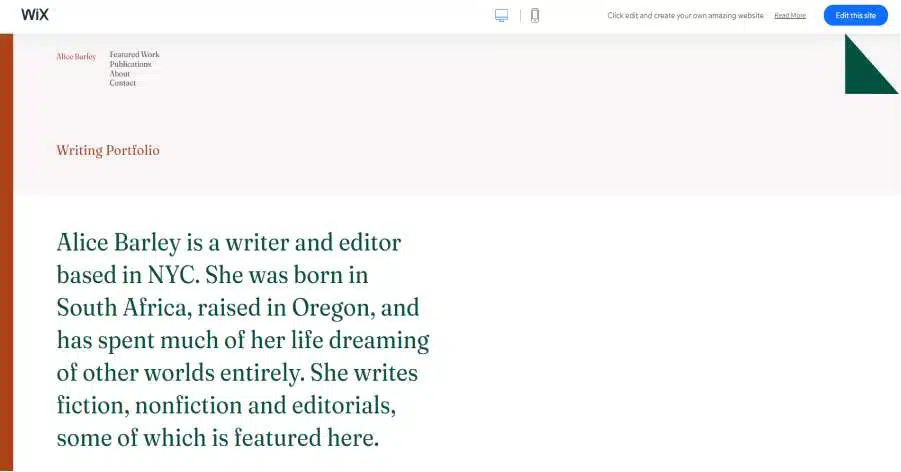Click the Writing Portfolio heading
The height and width of the screenshot is (472, 901).
[108, 151]
